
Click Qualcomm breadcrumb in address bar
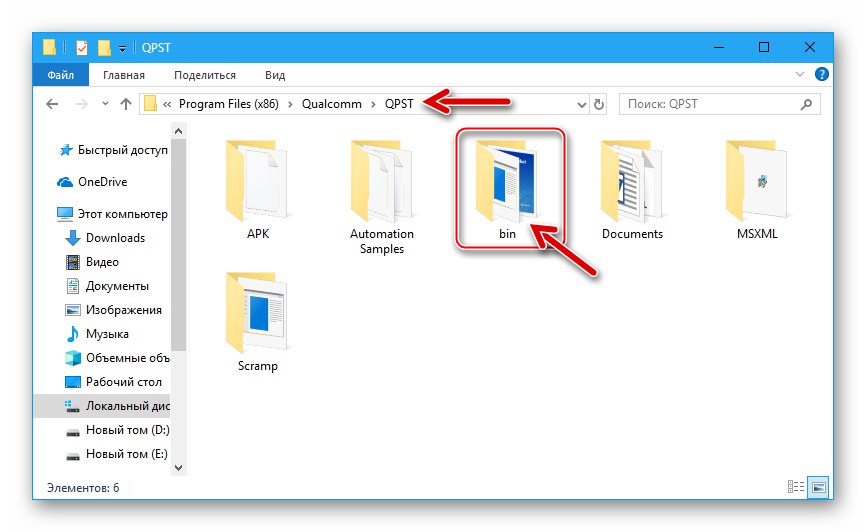click(x=331, y=104)
